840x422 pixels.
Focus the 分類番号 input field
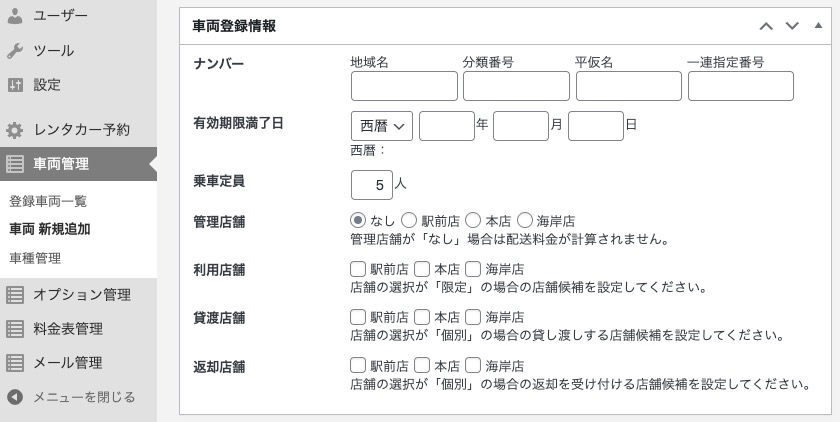516,86
